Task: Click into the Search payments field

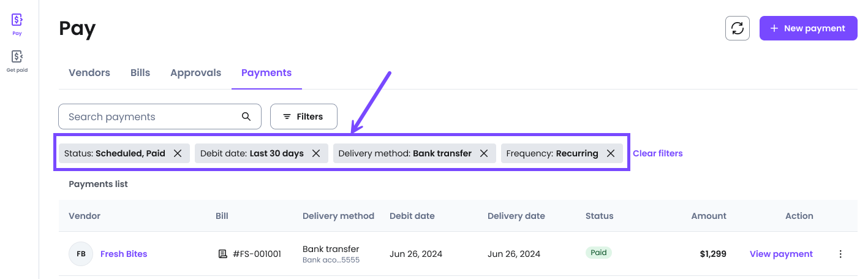Action: point(160,117)
